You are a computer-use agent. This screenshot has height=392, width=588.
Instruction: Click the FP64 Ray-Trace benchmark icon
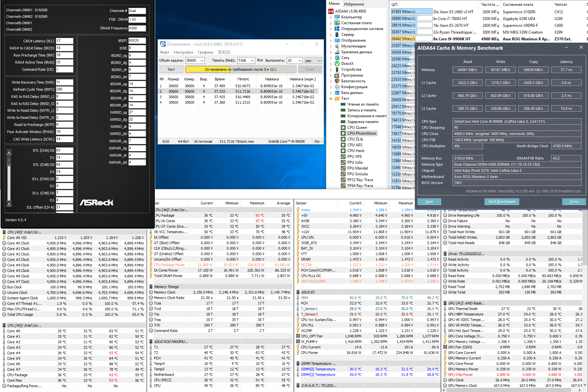[x=343, y=186]
